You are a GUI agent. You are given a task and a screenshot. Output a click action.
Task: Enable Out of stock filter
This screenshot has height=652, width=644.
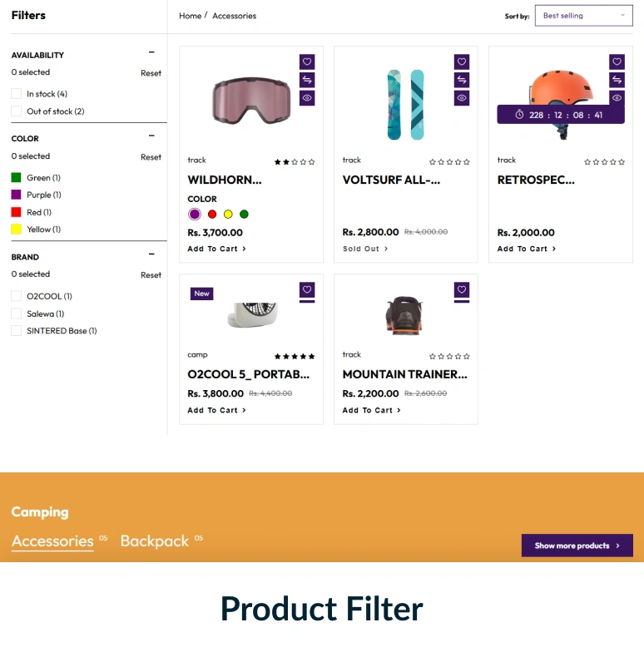17,111
